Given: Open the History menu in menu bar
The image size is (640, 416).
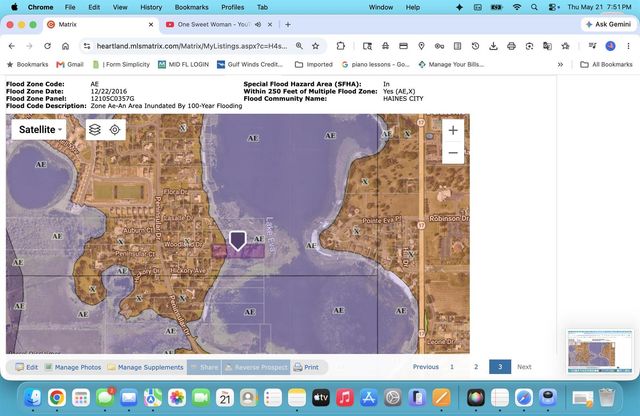Looking at the screenshot, I should point(151,7).
